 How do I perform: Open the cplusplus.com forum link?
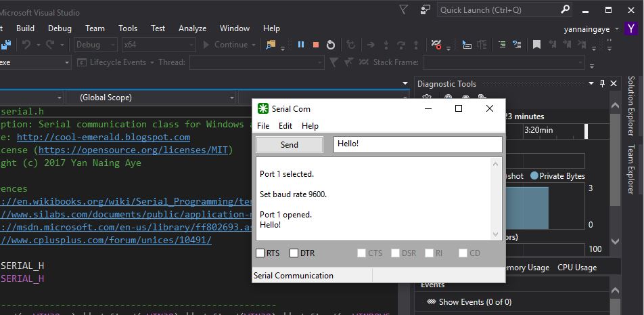tap(106, 240)
